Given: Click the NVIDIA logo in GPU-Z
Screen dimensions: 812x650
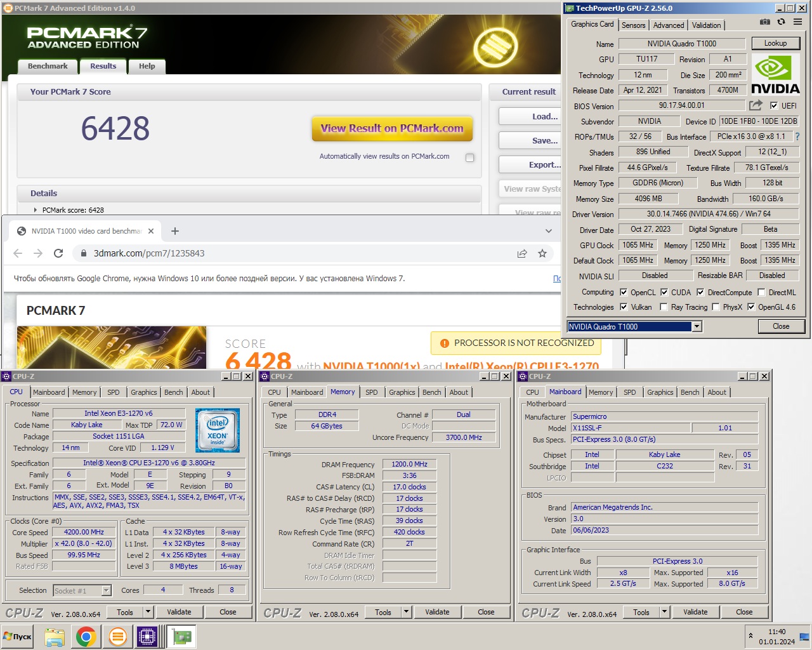Looking at the screenshot, I should coord(775,75).
